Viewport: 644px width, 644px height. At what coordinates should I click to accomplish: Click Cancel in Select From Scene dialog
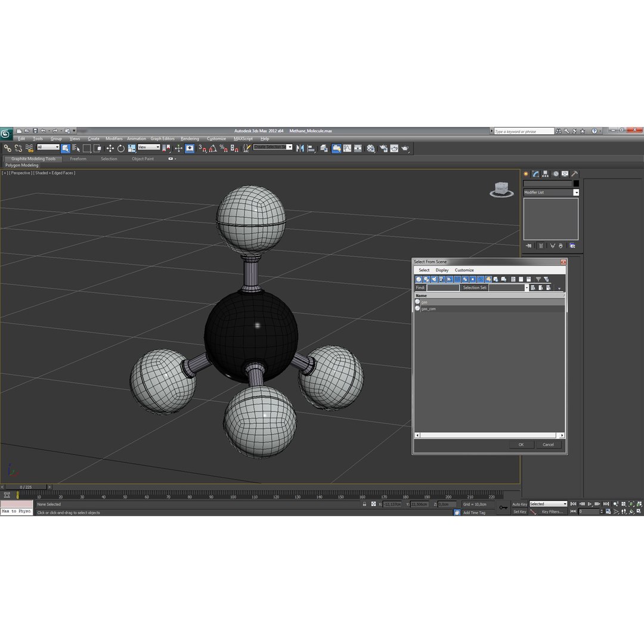[x=549, y=445]
